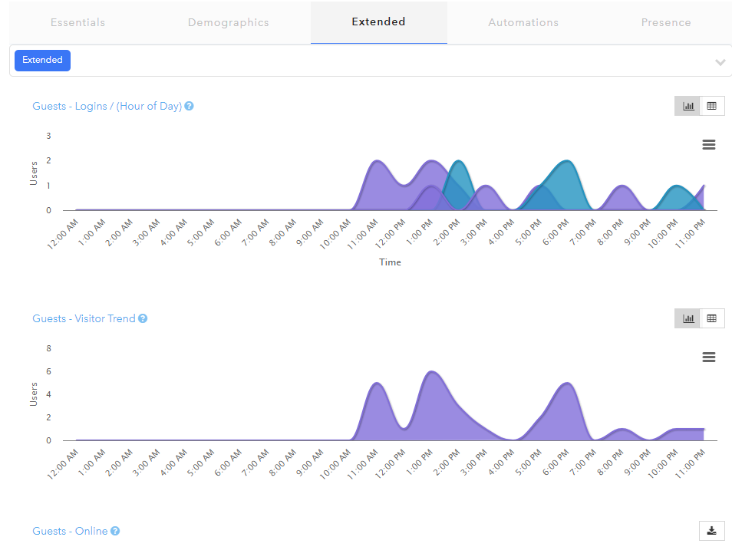
Task: Switch Logins chart to table view
Action: point(712,106)
